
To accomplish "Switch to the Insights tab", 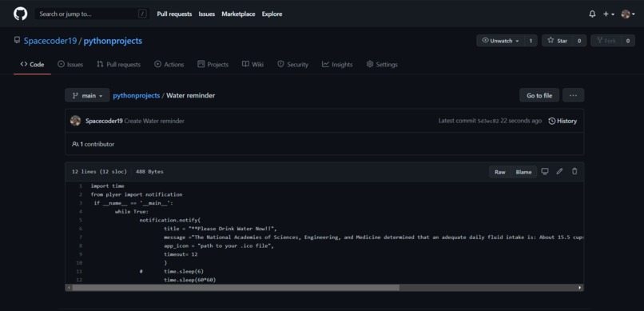I will (337, 65).
